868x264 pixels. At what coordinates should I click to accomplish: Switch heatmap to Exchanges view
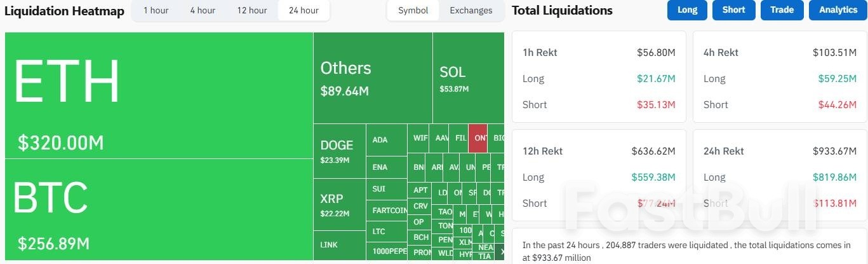click(x=471, y=11)
